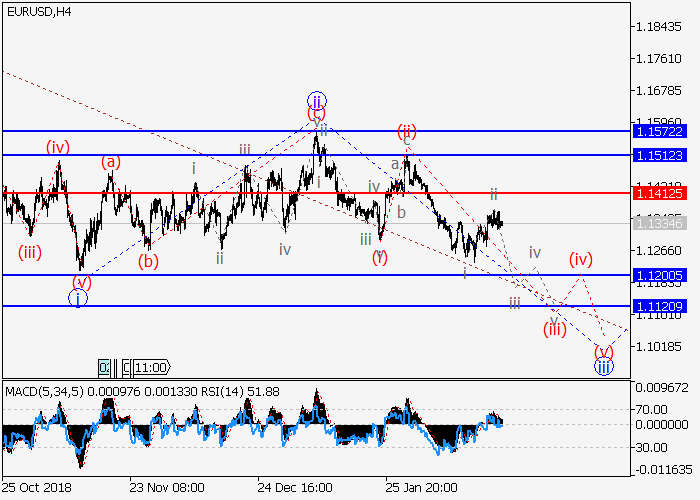Select the red (b) wave label
This screenshot has width=700, height=500.
[149, 262]
